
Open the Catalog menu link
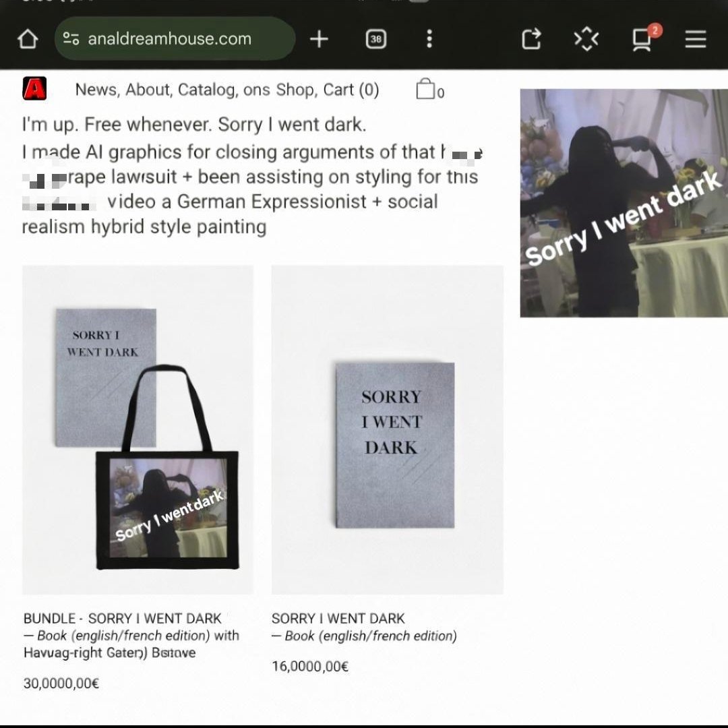pos(208,90)
